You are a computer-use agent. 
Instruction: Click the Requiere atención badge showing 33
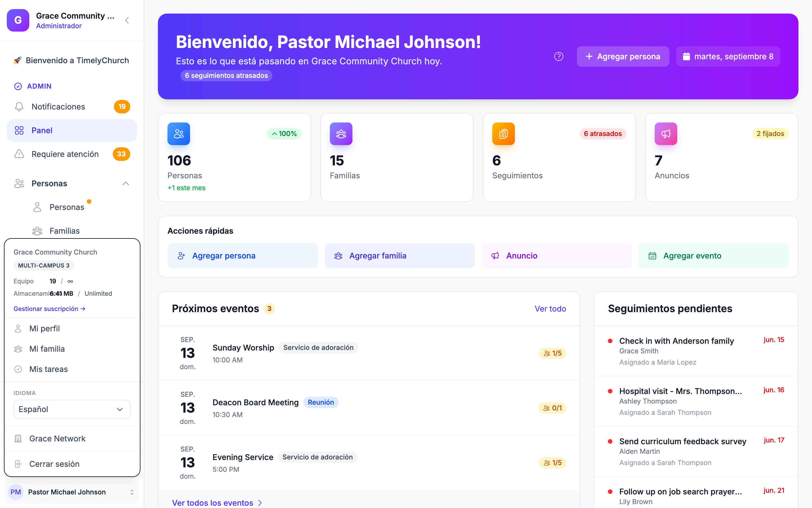pos(122,154)
